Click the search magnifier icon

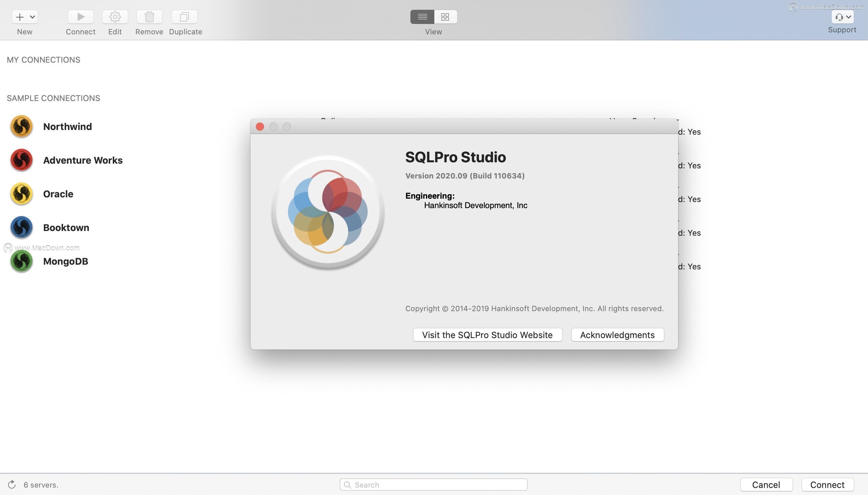pyautogui.click(x=347, y=485)
